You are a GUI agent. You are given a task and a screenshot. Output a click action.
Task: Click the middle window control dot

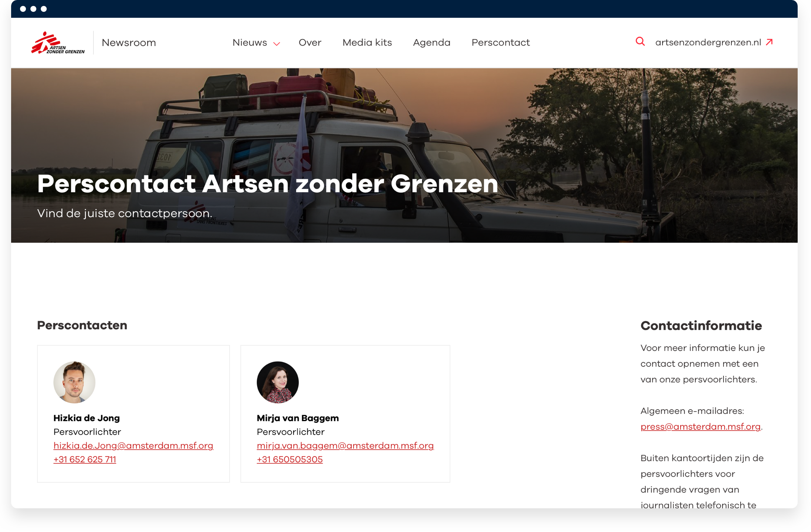pyautogui.click(x=33, y=9)
